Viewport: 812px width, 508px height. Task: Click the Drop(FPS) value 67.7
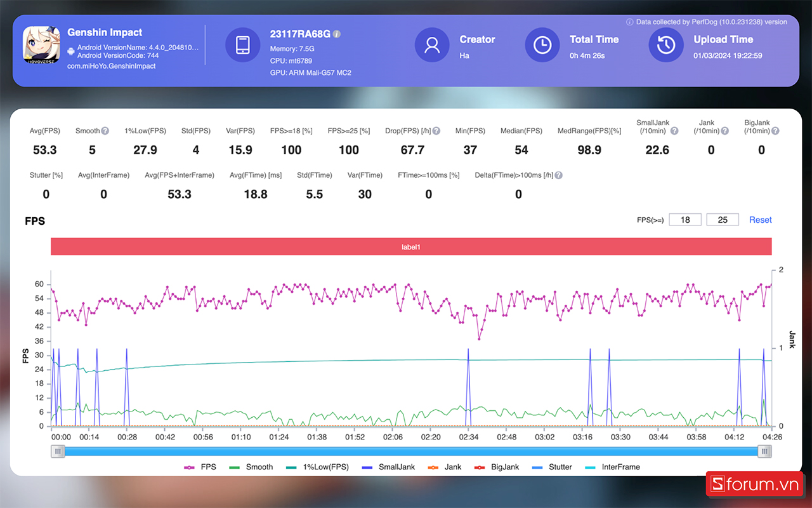pos(412,150)
